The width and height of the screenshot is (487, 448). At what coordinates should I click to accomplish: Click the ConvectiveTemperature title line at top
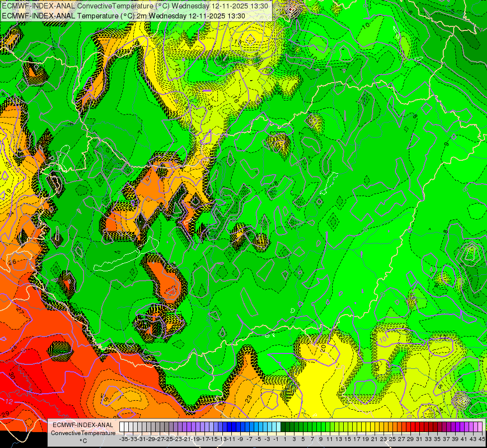click(x=135, y=6)
